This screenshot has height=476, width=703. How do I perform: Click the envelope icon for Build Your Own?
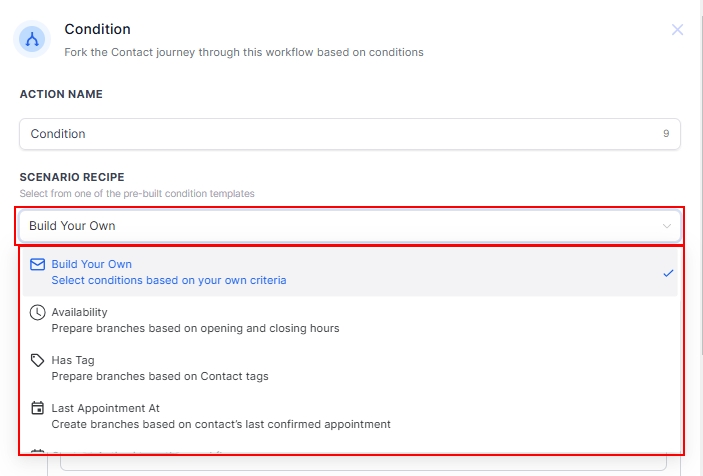[38, 265]
